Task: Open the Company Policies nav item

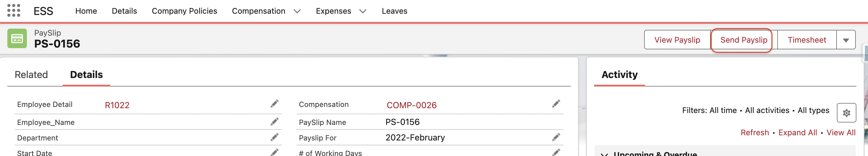Action: (x=184, y=11)
